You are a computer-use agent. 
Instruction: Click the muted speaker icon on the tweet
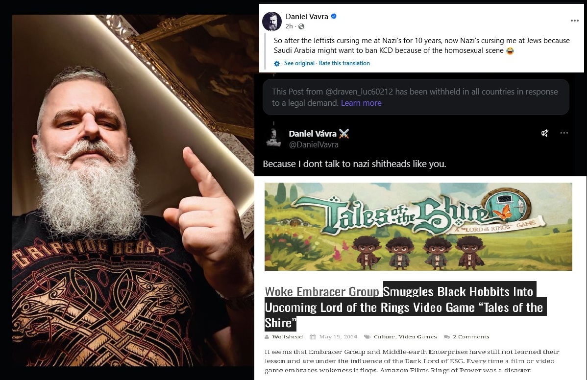(x=544, y=133)
